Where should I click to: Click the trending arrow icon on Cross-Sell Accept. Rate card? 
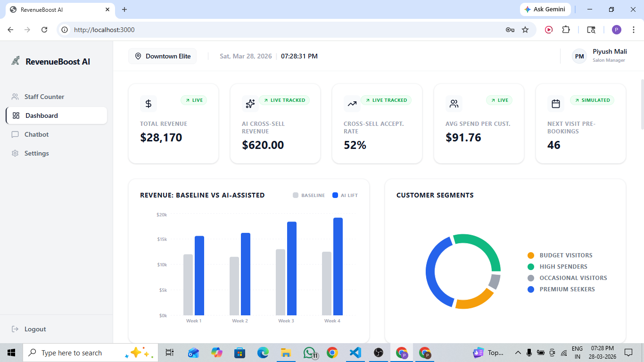pyautogui.click(x=352, y=104)
